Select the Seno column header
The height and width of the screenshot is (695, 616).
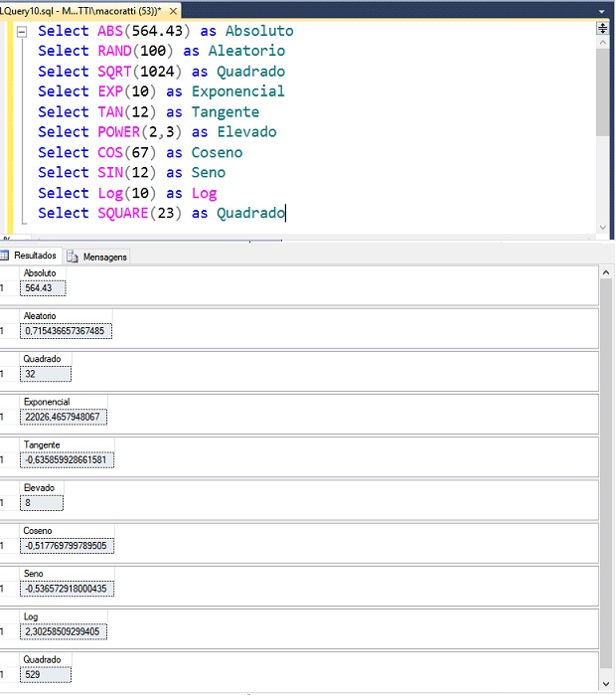[x=67, y=574]
